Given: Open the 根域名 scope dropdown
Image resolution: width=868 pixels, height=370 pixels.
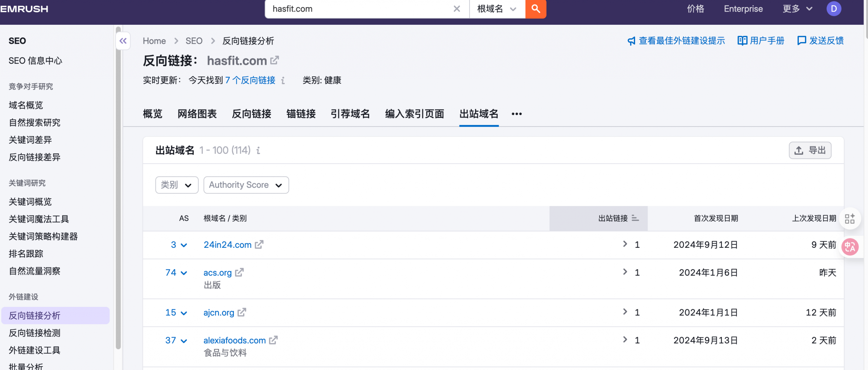Looking at the screenshot, I should point(497,9).
